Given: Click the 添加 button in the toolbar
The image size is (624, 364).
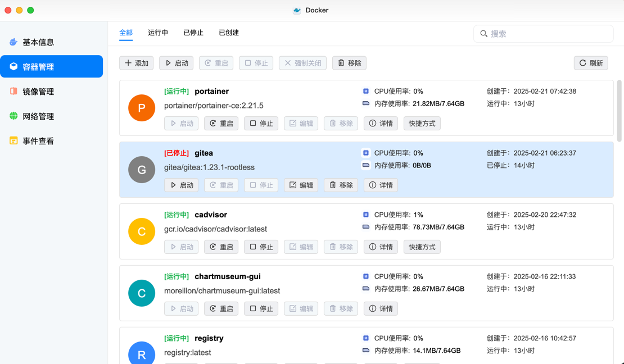Looking at the screenshot, I should 137,63.
